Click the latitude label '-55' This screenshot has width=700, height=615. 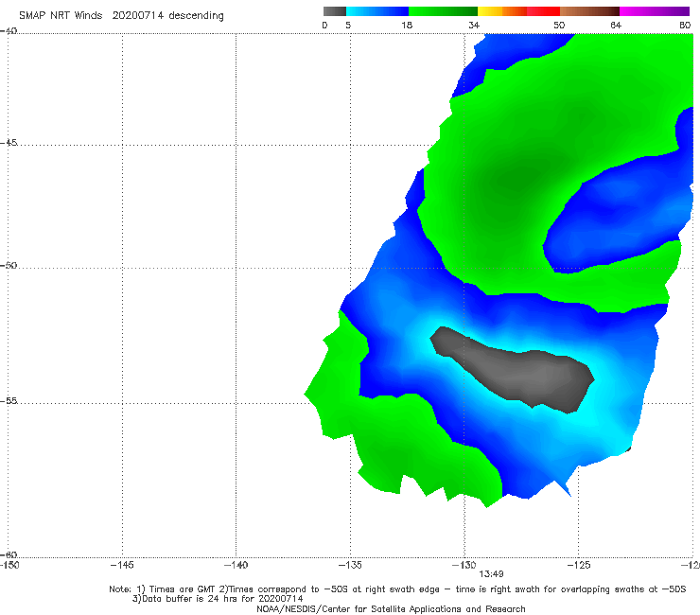click(x=9, y=400)
